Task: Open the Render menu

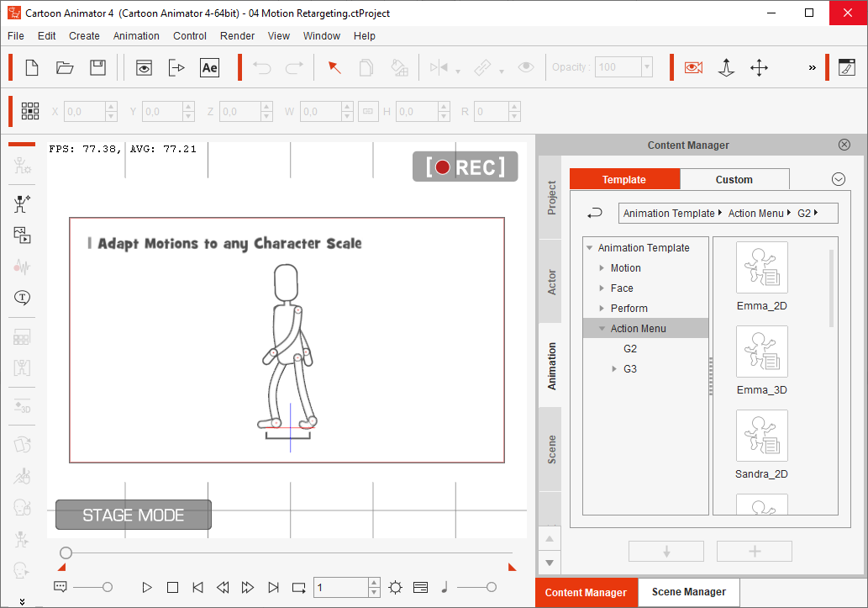Action: pos(237,36)
